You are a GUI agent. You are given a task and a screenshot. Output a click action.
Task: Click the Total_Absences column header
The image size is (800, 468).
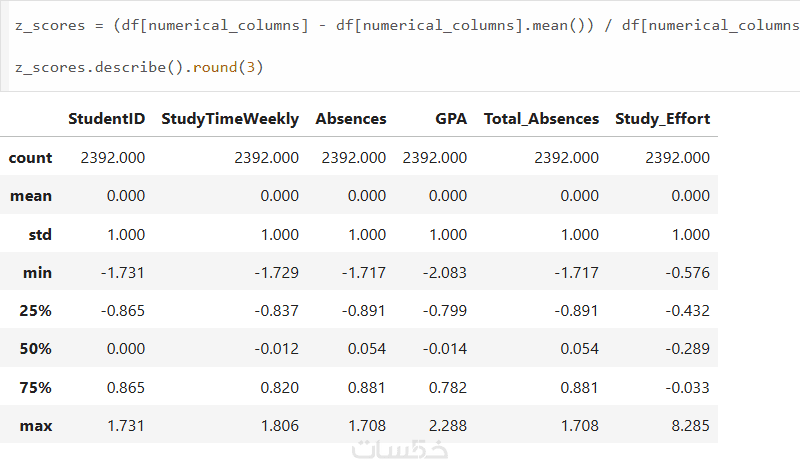click(541, 118)
